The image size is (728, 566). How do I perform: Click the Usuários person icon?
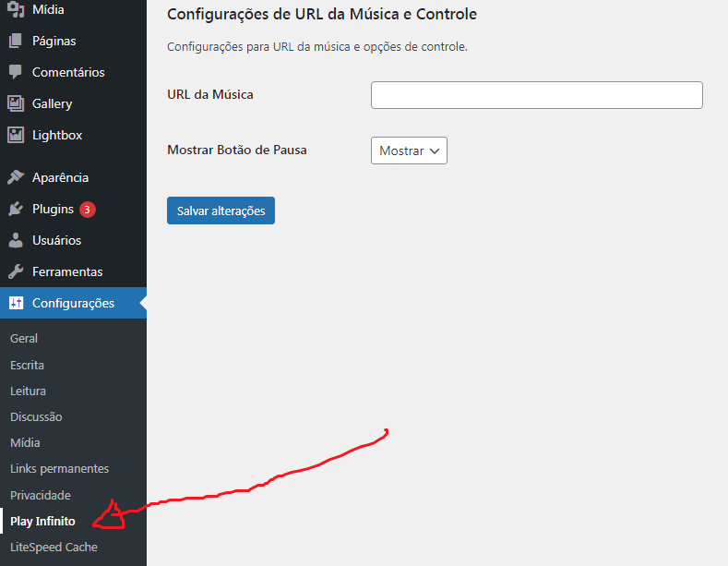click(x=16, y=240)
